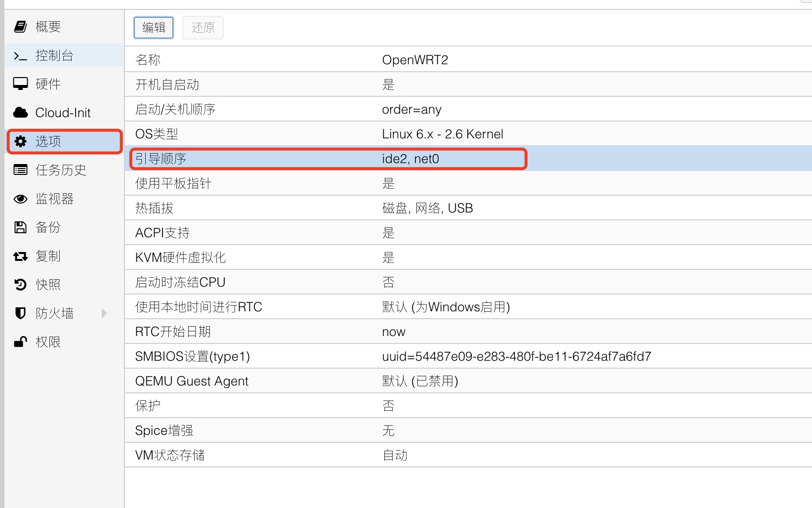This screenshot has height=508, width=812.
Task: Click the retweet icon for 复制
Action: [x=20, y=256]
